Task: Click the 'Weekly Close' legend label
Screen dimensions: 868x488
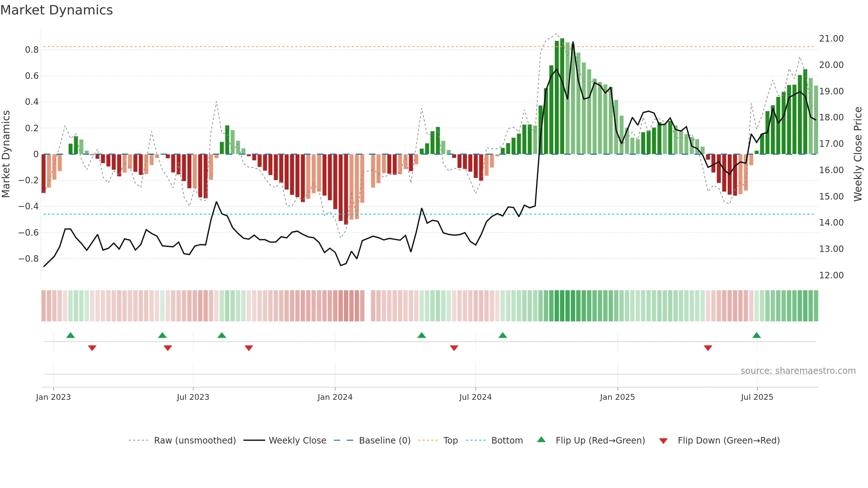Action: [298, 441]
